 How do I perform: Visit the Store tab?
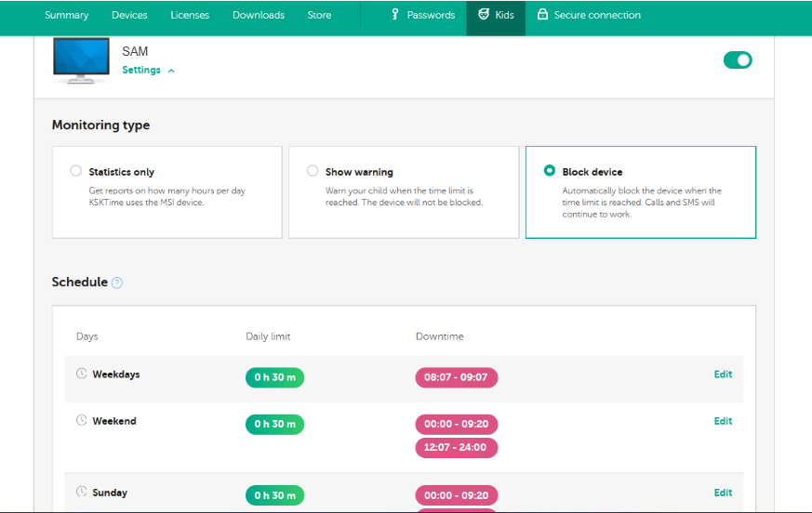pos(319,15)
